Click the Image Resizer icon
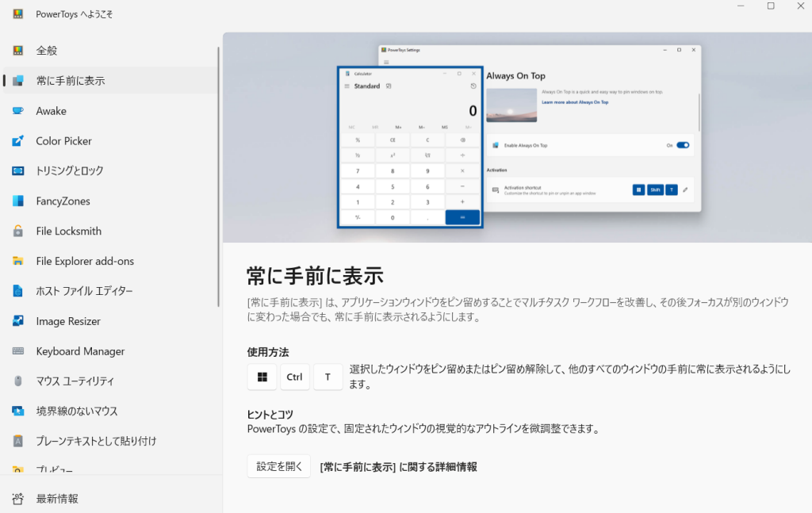Screen dimensions: 812x513 18,321
